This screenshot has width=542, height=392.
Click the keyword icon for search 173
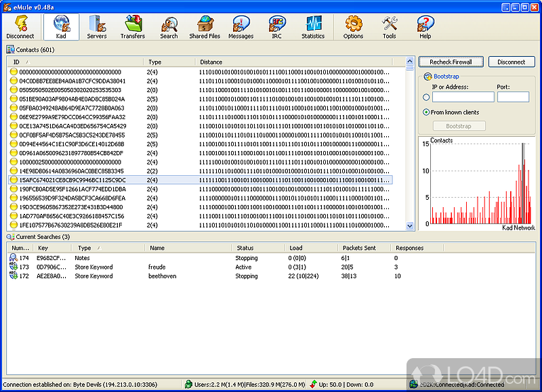click(14, 267)
